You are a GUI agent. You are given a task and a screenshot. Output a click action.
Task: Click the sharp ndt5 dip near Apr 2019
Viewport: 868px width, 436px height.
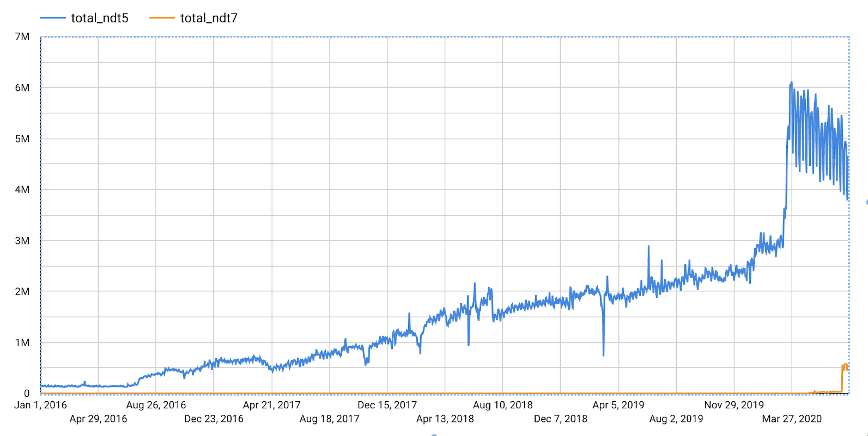[x=603, y=354]
